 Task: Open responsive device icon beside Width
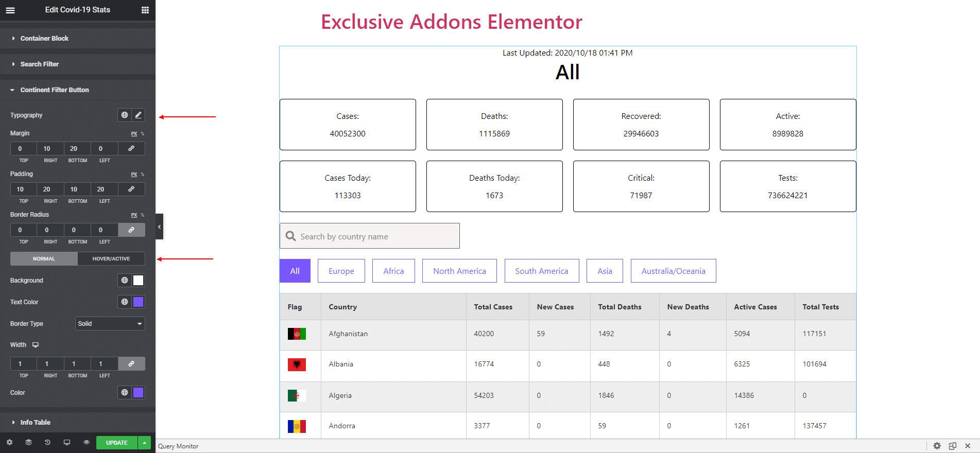(x=36, y=345)
